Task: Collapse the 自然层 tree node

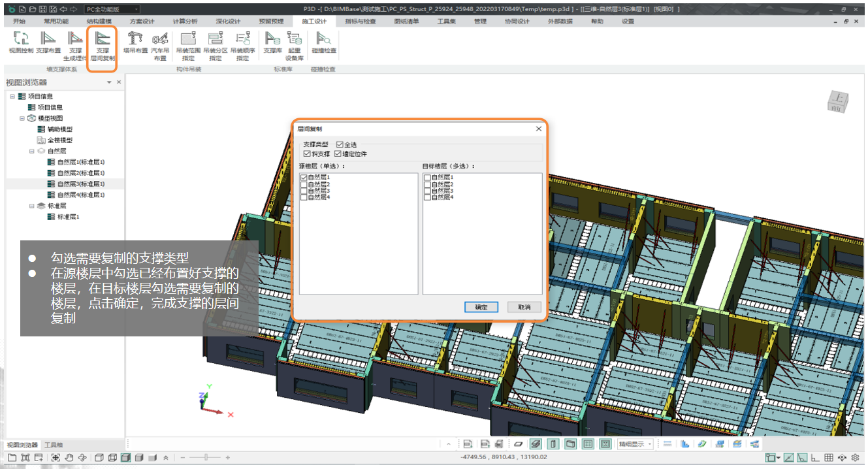Action: [x=32, y=151]
